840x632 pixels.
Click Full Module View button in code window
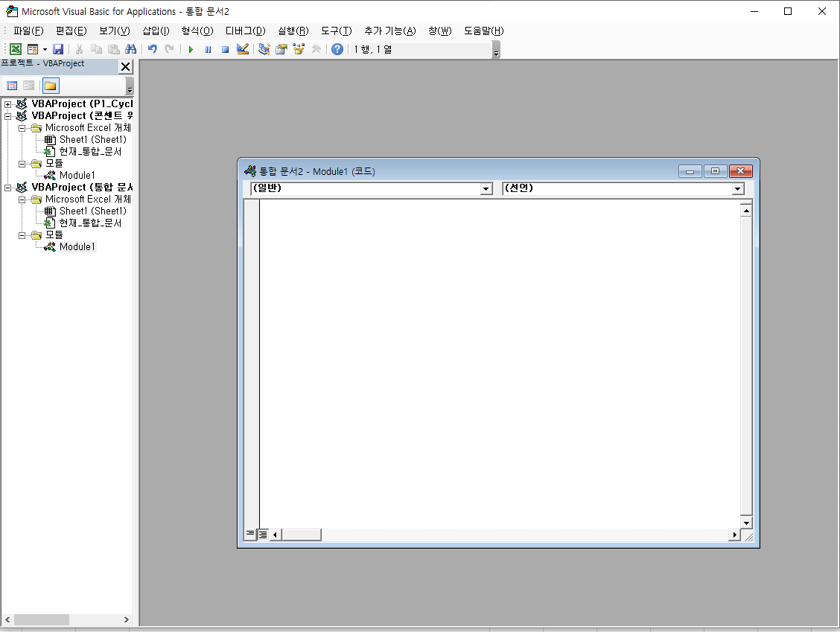click(x=262, y=534)
